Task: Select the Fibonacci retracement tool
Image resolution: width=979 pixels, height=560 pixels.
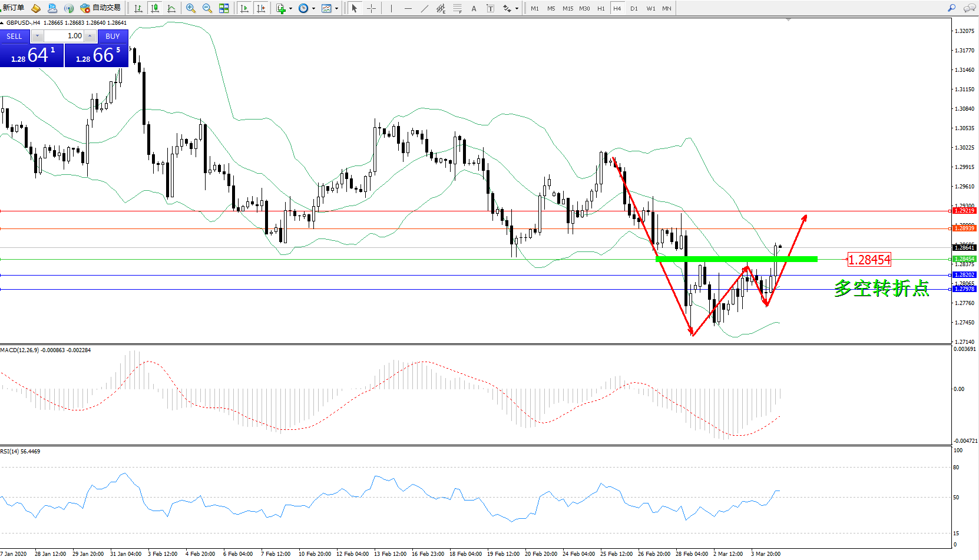Action: pos(457,8)
